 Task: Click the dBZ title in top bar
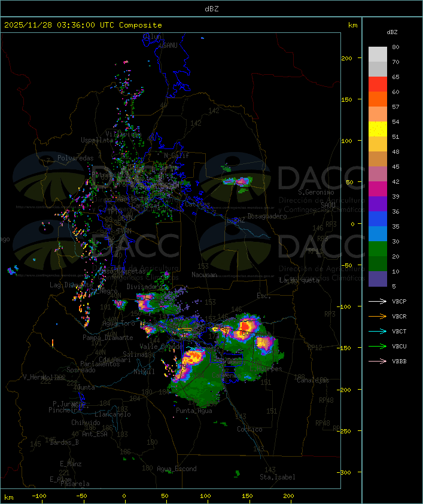[x=212, y=9]
